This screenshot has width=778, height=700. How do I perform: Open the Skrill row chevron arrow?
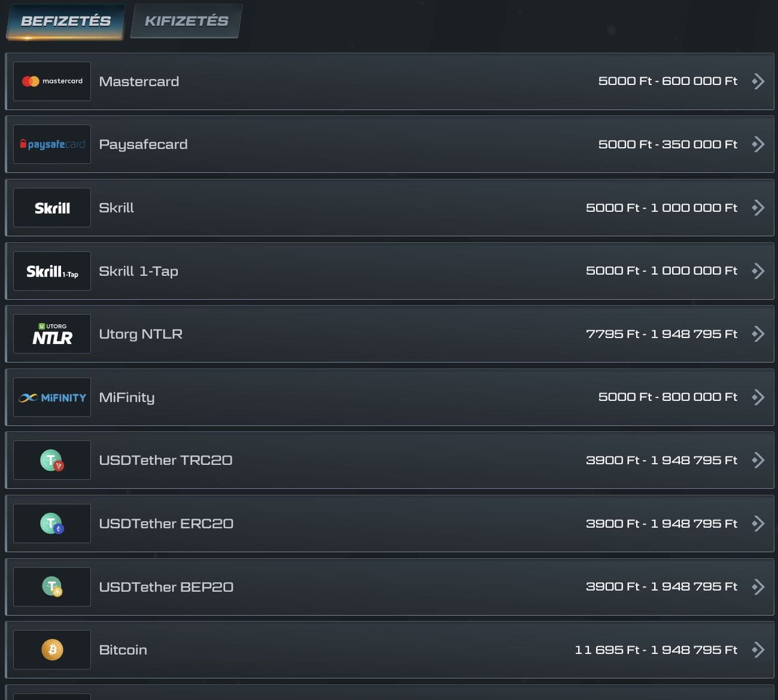coord(758,208)
